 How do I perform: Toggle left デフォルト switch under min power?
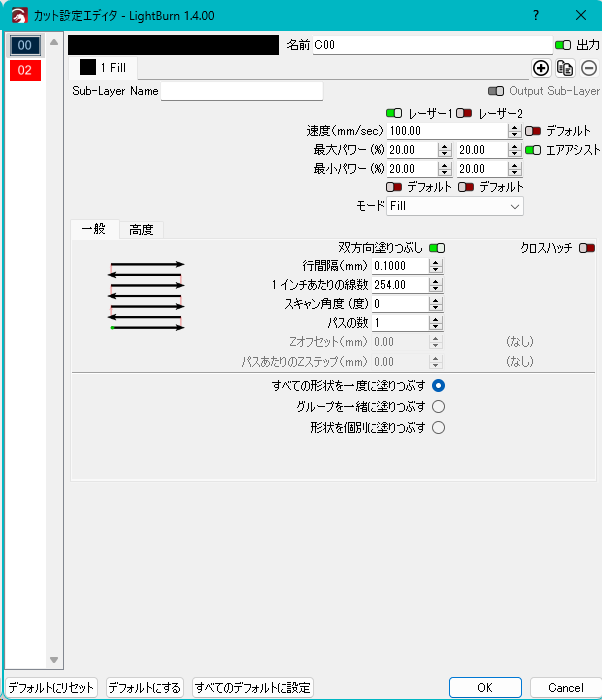click(394, 187)
